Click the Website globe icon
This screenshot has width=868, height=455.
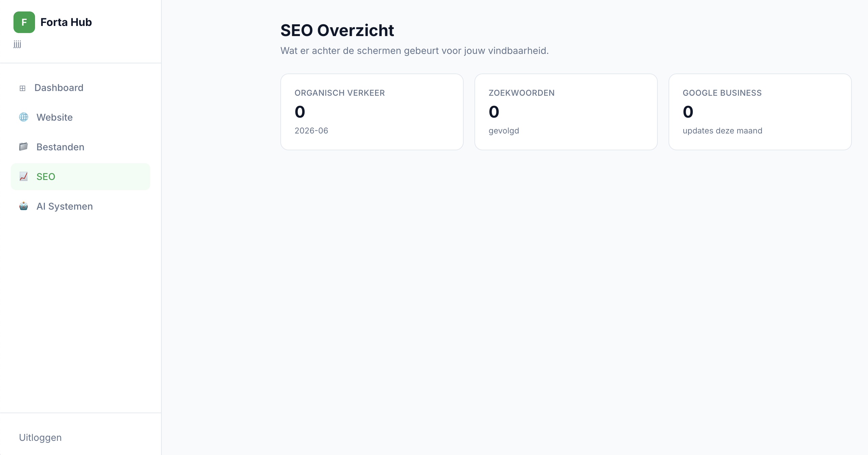(24, 117)
